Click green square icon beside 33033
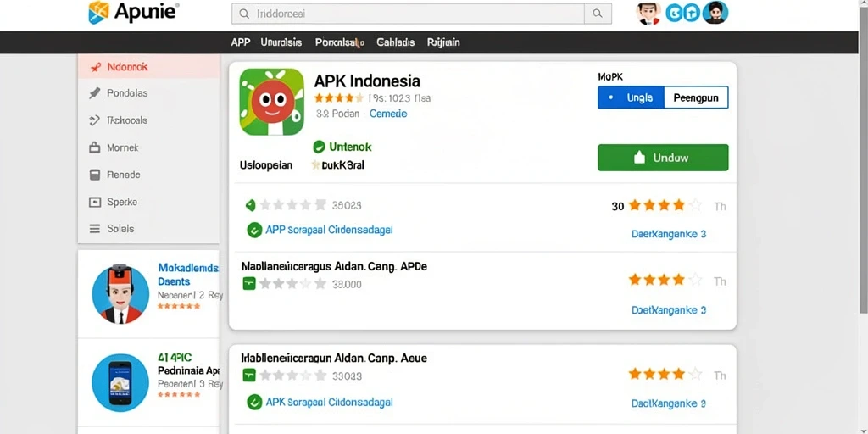The image size is (868, 434). [249, 376]
